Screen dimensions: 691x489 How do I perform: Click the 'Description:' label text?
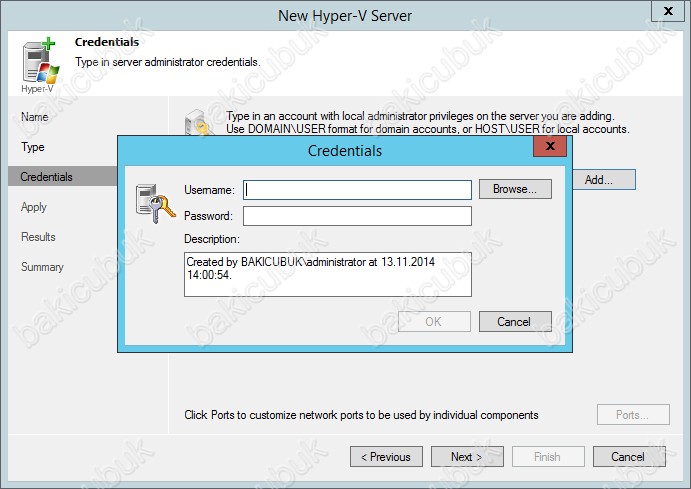[212, 239]
